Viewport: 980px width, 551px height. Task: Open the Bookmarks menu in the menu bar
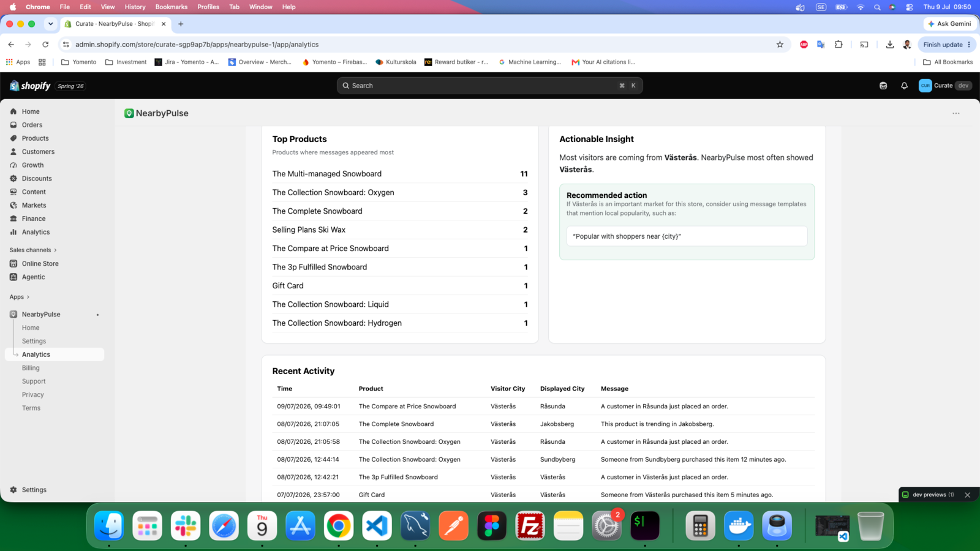coord(171,7)
